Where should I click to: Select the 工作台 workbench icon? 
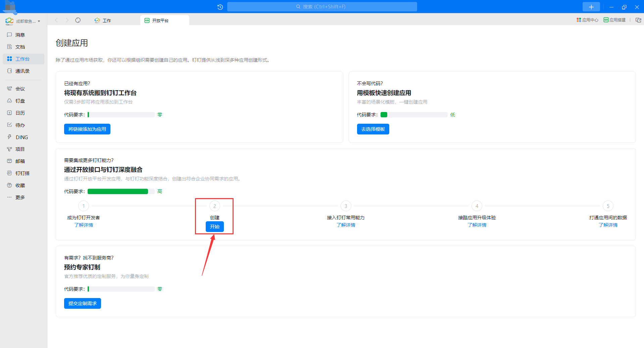pyautogui.click(x=9, y=59)
